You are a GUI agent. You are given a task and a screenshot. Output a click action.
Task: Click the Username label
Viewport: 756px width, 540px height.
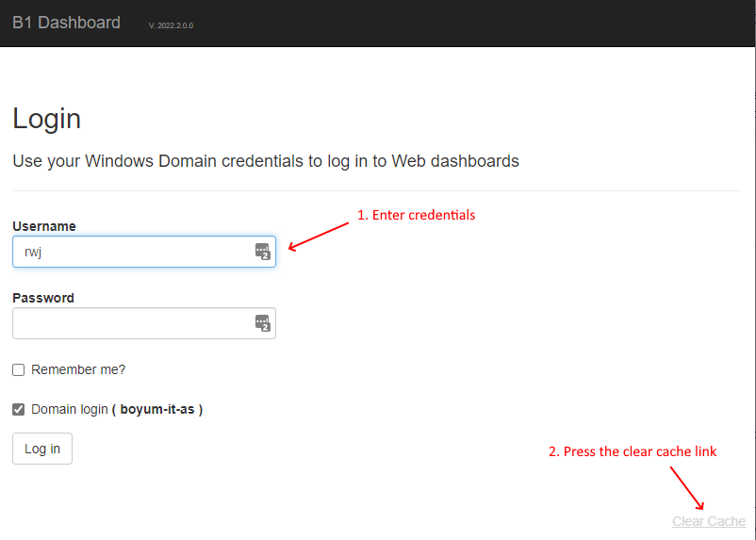[44, 226]
